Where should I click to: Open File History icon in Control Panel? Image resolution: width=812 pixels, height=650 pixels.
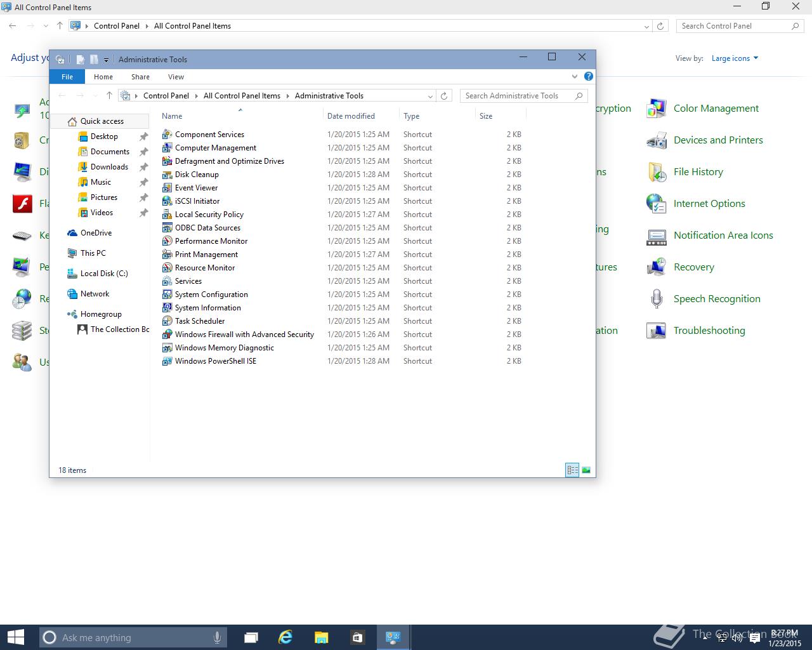[657, 172]
